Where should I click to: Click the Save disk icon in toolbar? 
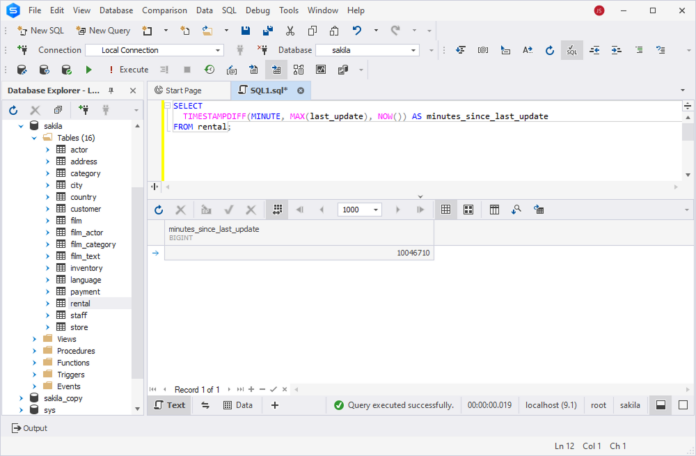point(244,30)
